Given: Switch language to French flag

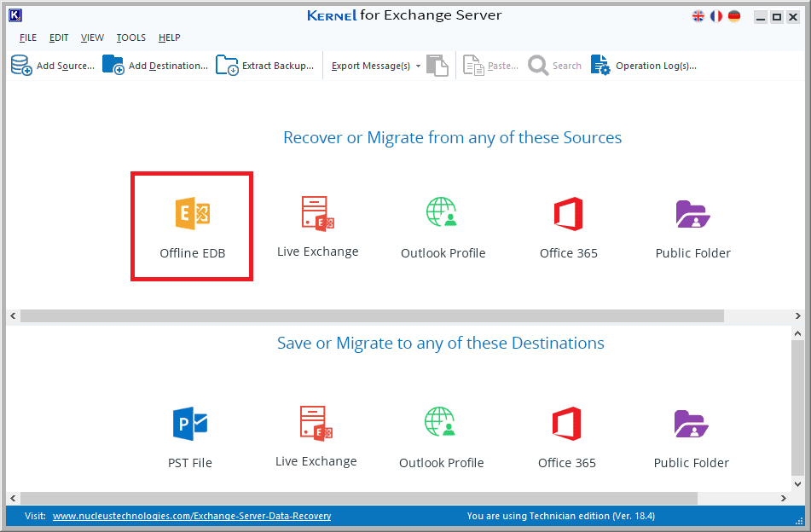Looking at the screenshot, I should [715, 16].
